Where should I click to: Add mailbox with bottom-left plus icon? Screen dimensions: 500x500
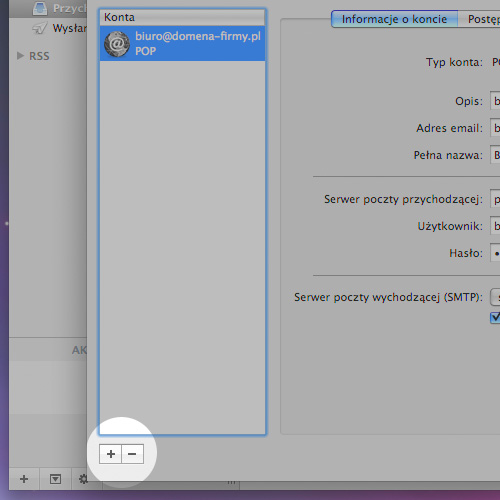point(24,479)
